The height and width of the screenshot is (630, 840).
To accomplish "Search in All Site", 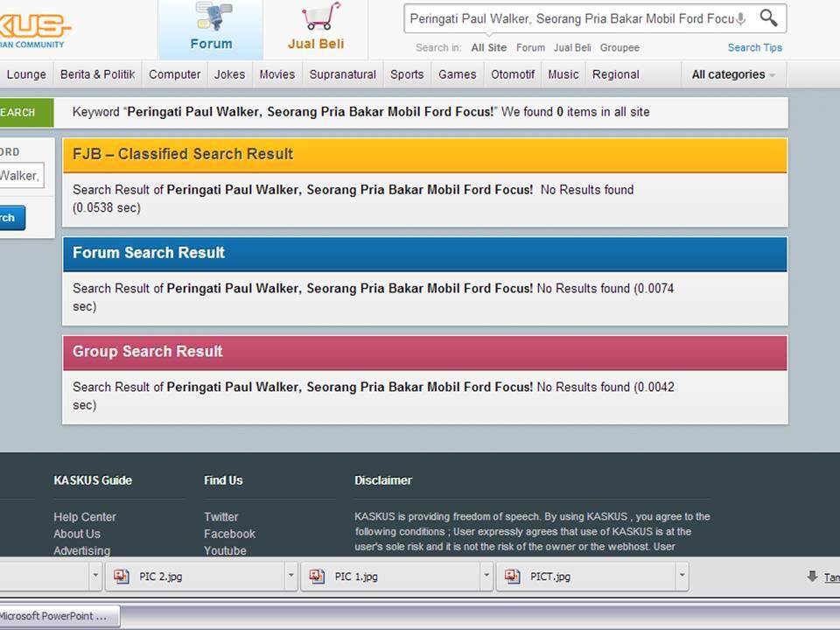I will [x=488, y=47].
